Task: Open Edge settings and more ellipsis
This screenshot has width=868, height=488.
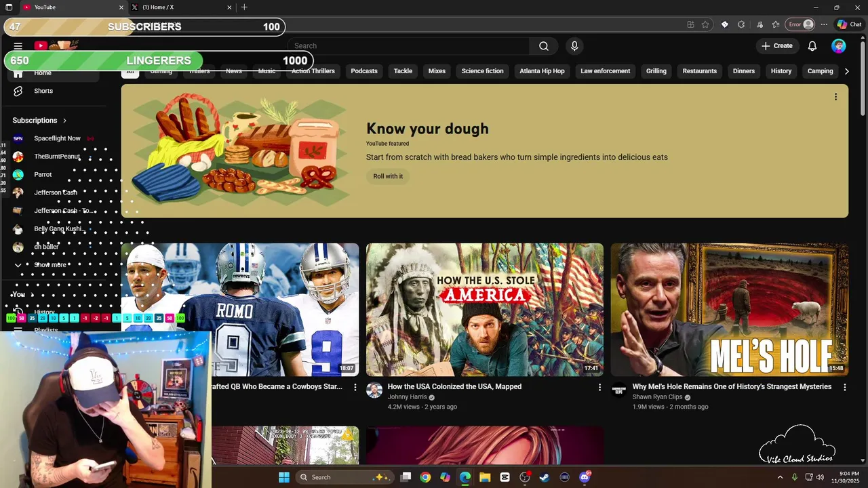Action: [824, 24]
